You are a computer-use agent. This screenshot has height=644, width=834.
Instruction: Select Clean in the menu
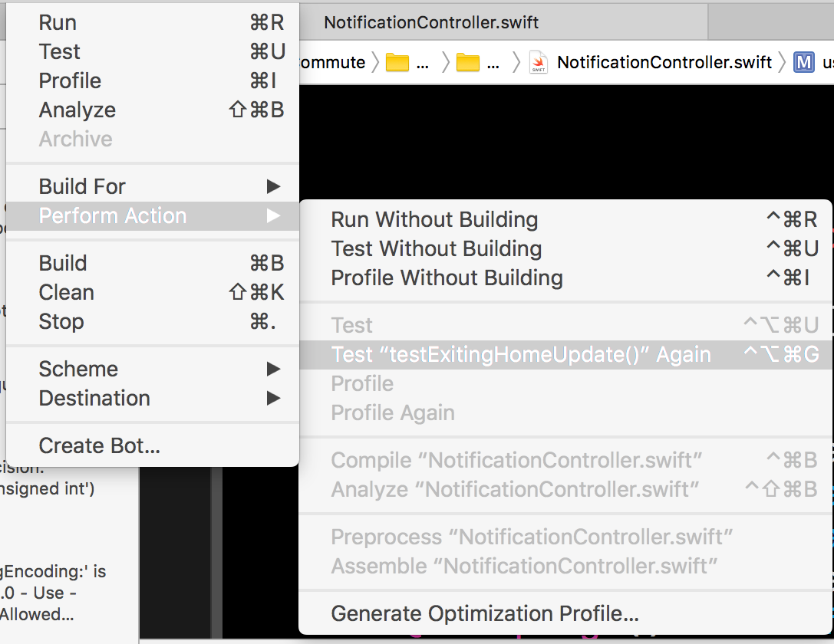[153, 292]
